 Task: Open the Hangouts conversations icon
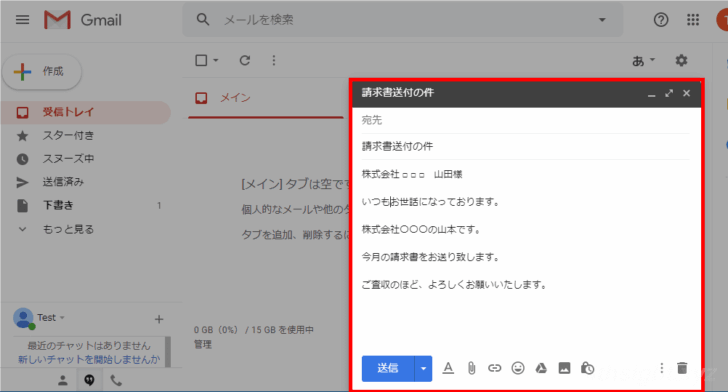89,380
